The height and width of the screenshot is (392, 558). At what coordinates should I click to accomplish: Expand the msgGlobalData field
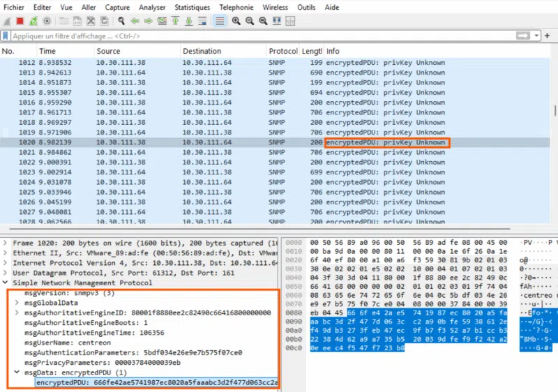point(17,303)
